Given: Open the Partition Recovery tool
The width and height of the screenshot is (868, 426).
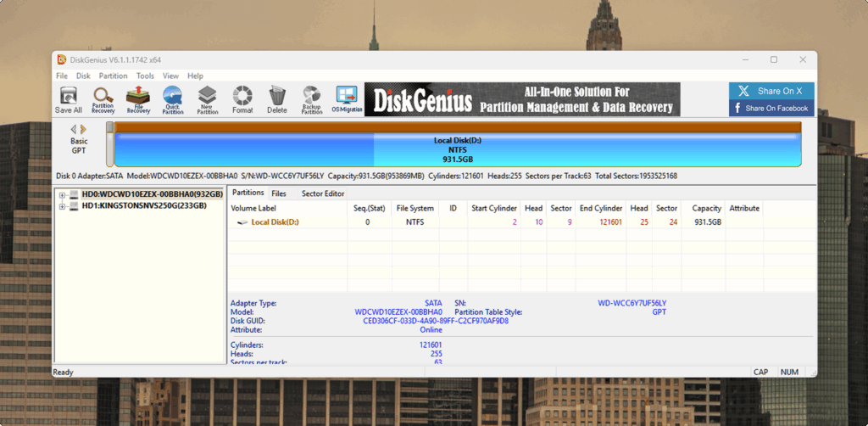Looking at the screenshot, I should tap(103, 100).
